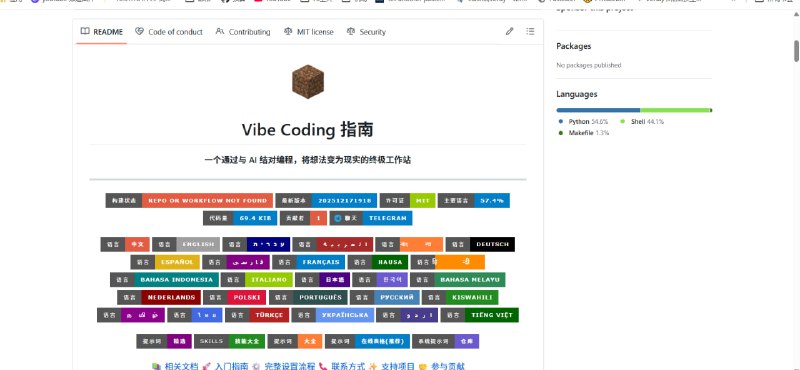Image resolution: width=800 pixels, height=370 pixels.
Task: Click the dirt block logo image
Action: click(308, 82)
